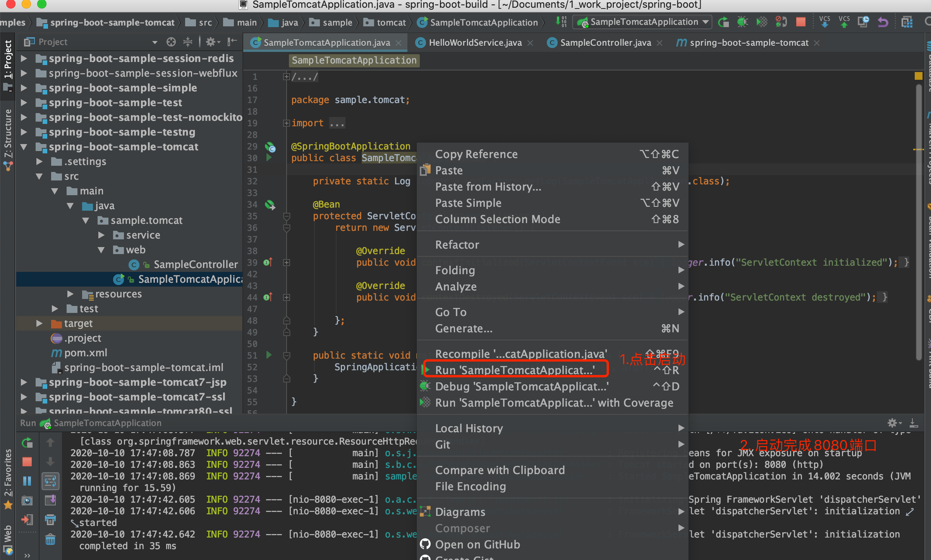Collapse the web package
The image size is (931, 560).
(101, 250)
